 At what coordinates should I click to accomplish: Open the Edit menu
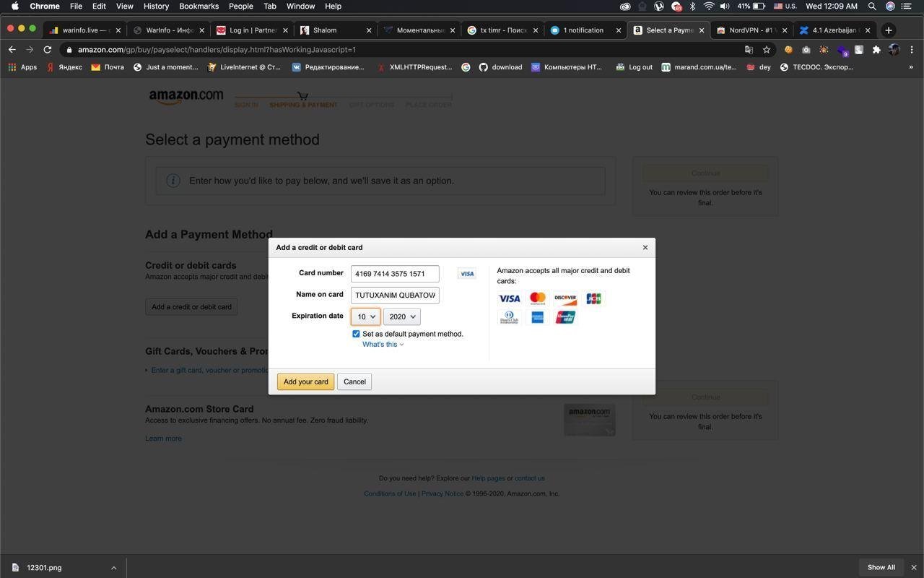(99, 6)
